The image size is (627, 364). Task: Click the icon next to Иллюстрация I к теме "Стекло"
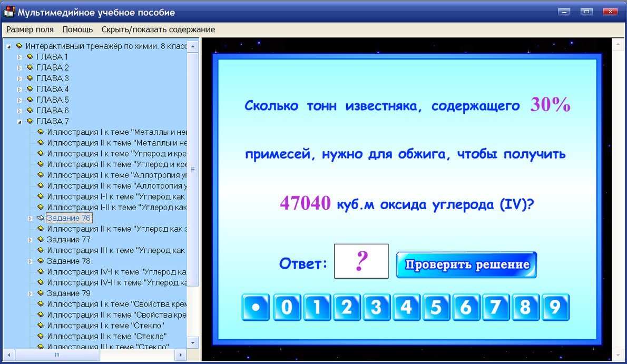[x=41, y=326]
